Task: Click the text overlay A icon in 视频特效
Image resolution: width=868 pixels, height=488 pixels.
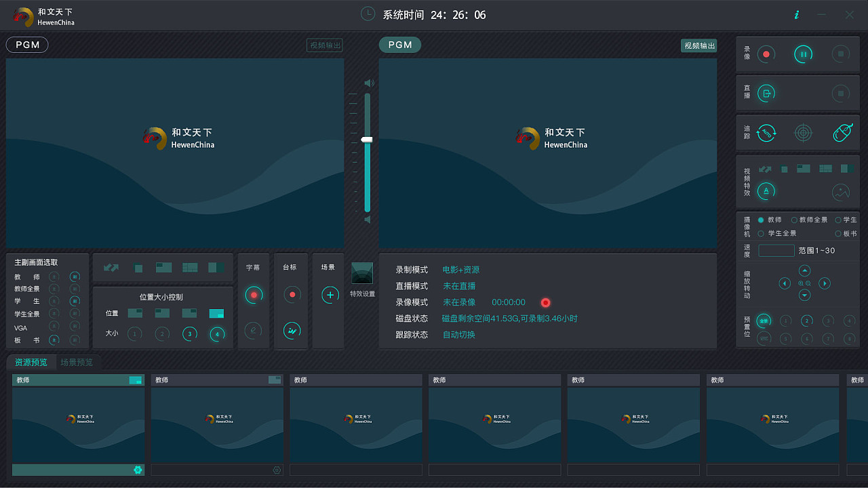Action: point(766,192)
